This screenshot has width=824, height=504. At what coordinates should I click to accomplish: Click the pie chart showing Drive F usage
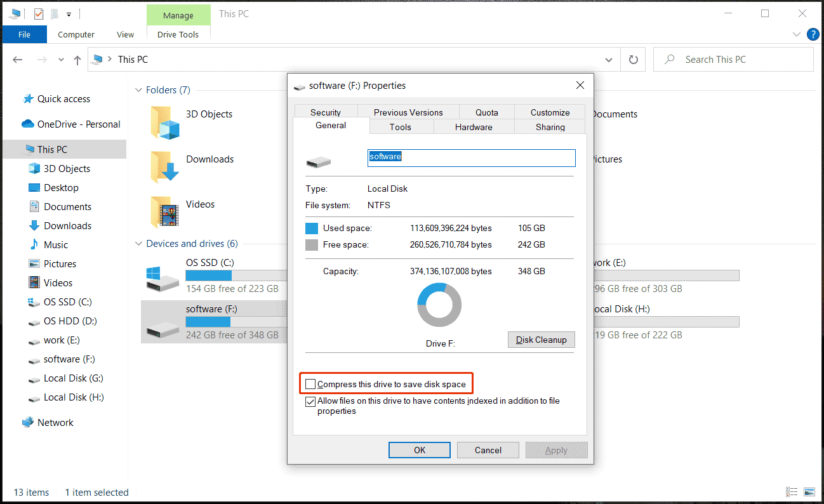(x=439, y=305)
